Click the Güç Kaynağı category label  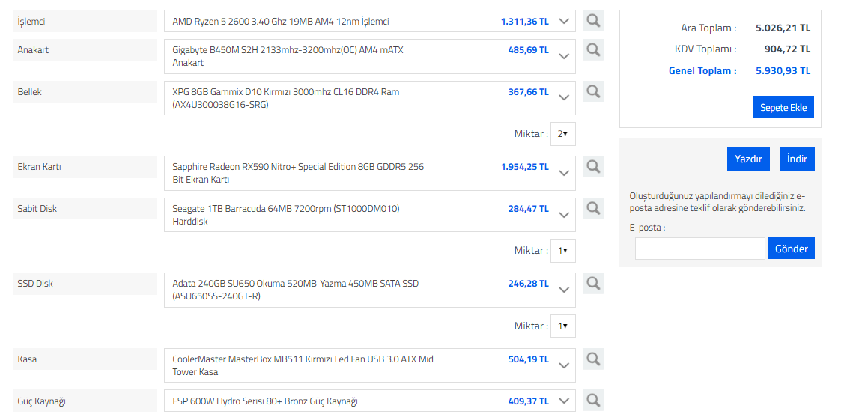[x=85, y=401]
